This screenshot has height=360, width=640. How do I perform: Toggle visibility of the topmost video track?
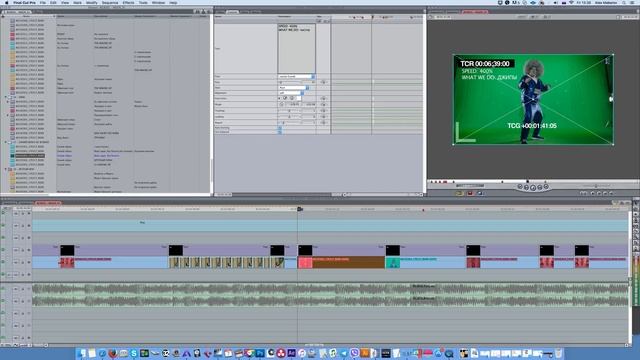[x=3, y=213]
